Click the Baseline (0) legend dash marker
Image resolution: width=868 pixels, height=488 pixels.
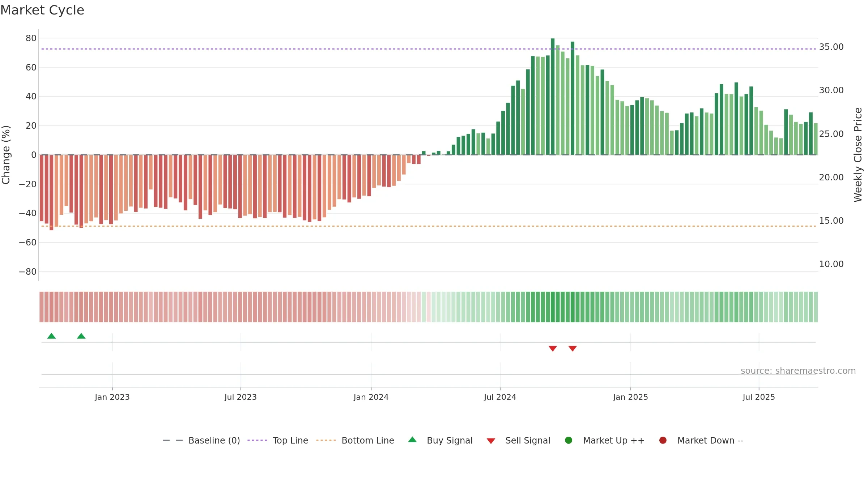coord(173,440)
